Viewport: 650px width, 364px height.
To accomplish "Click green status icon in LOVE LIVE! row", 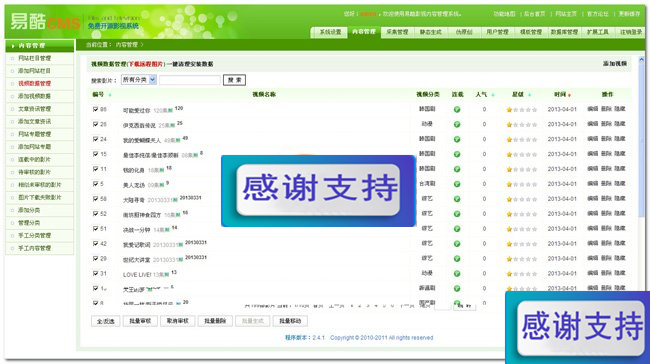I will pyautogui.click(x=457, y=274).
